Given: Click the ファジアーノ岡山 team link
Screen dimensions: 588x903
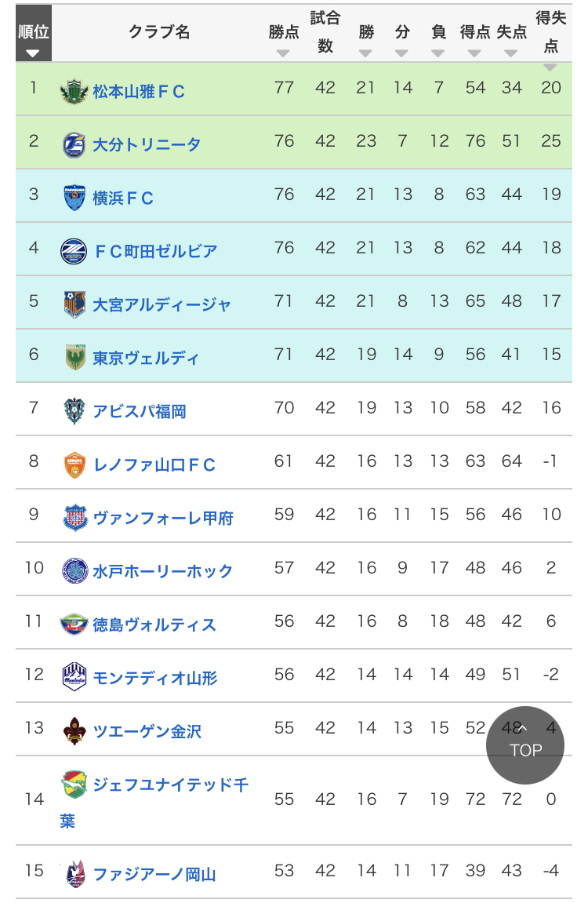Looking at the screenshot, I should coord(154,874).
